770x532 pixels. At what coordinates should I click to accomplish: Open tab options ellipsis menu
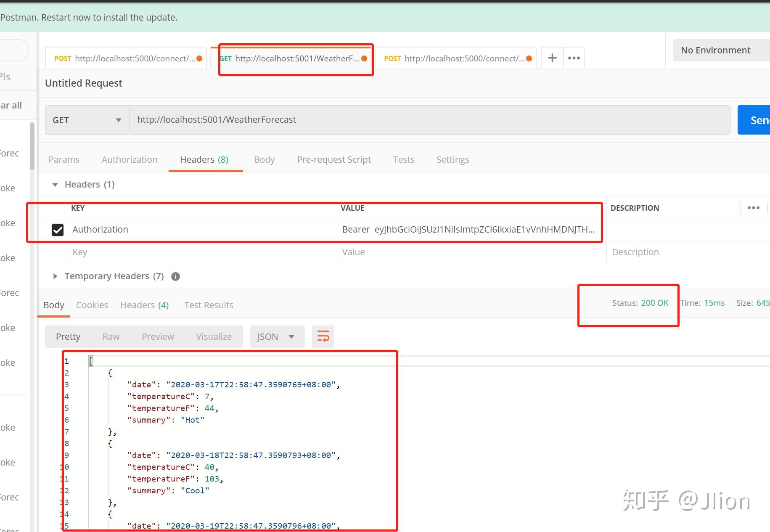(574, 58)
